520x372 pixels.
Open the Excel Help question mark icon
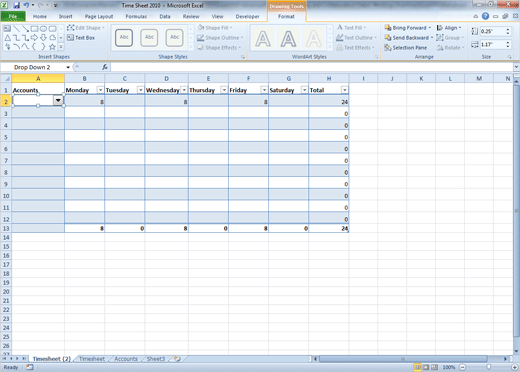point(485,16)
